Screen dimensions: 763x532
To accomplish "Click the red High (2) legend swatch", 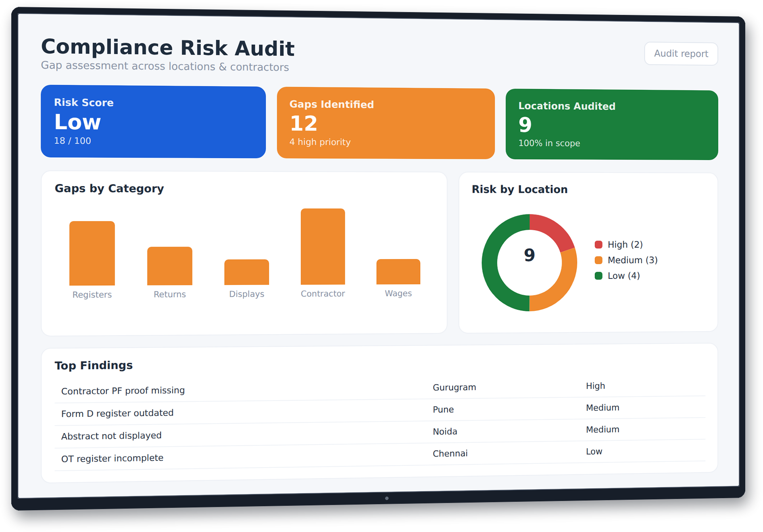I will coord(598,245).
